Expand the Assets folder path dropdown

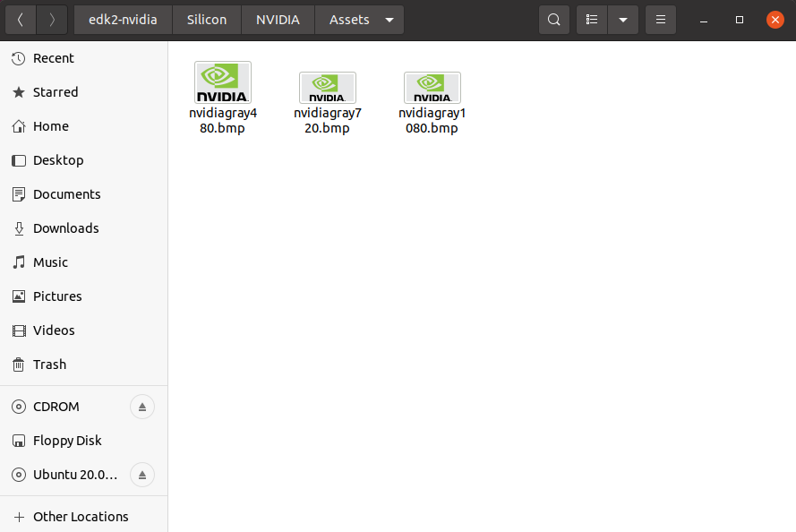click(x=389, y=20)
